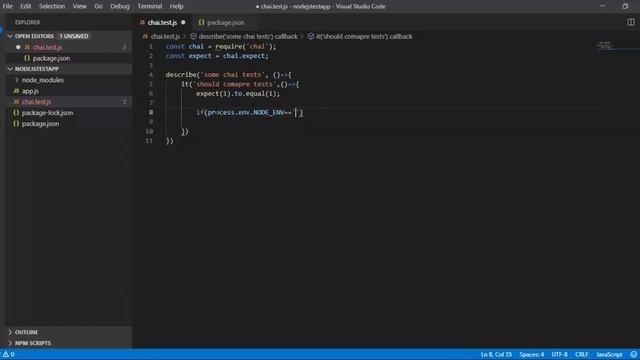The width and height of the screenshot is (640, 360).
Task: Click the method icon in it breadcrumb
Action: click(x=311, y=36)
